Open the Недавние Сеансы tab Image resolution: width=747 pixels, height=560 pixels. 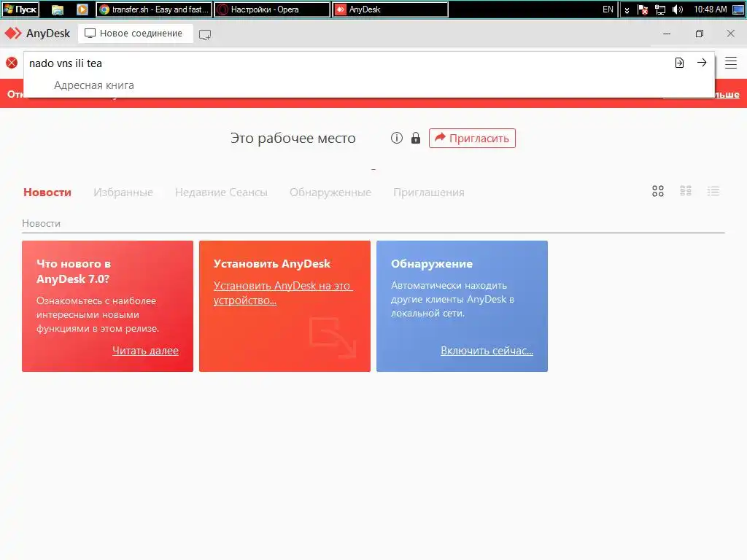pos(221,192)
